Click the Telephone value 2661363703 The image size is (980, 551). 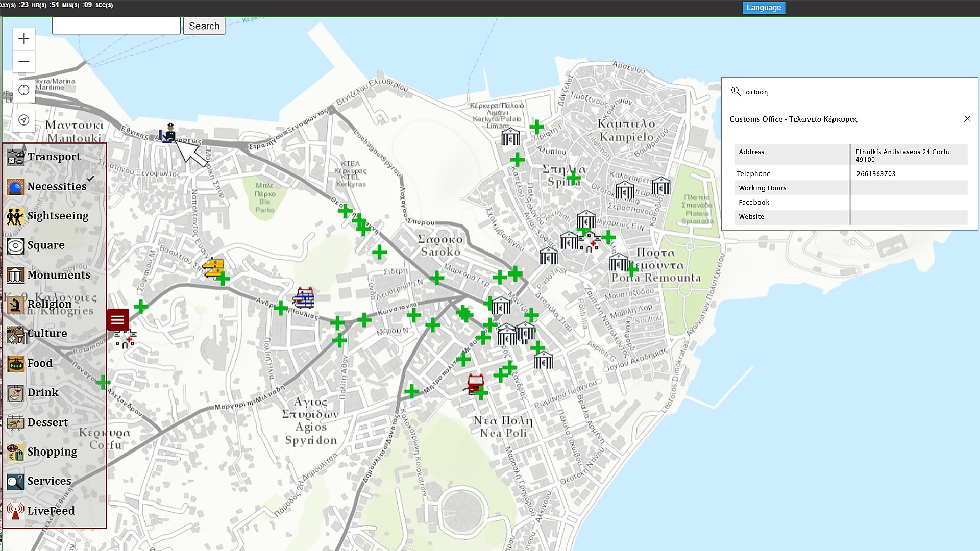876,174
